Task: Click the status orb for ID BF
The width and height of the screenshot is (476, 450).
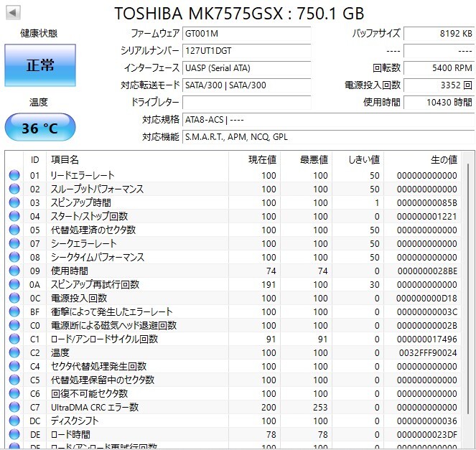Action: point(14,312)
